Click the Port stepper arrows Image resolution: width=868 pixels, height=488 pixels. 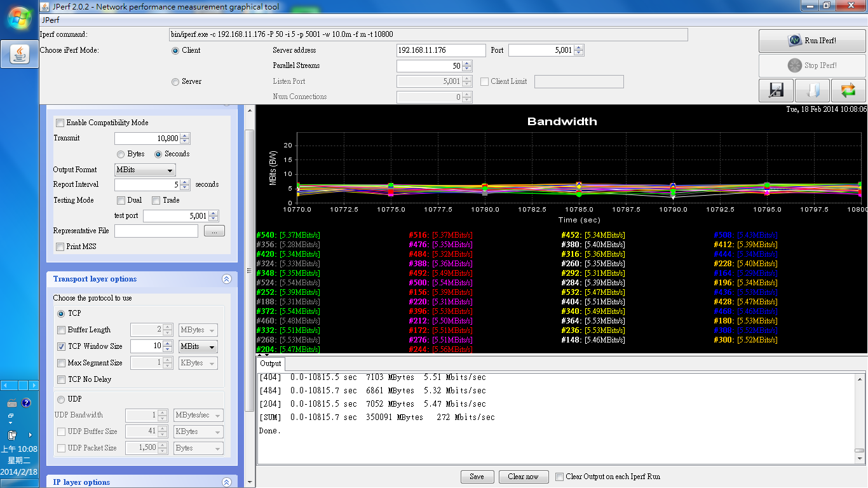point(579,50)
